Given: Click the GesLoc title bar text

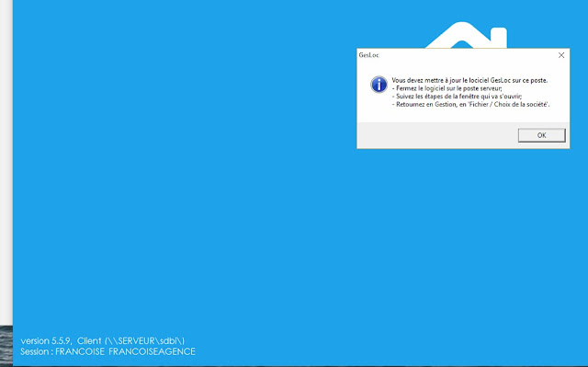Looking at the screenshot, I should 369,55.
